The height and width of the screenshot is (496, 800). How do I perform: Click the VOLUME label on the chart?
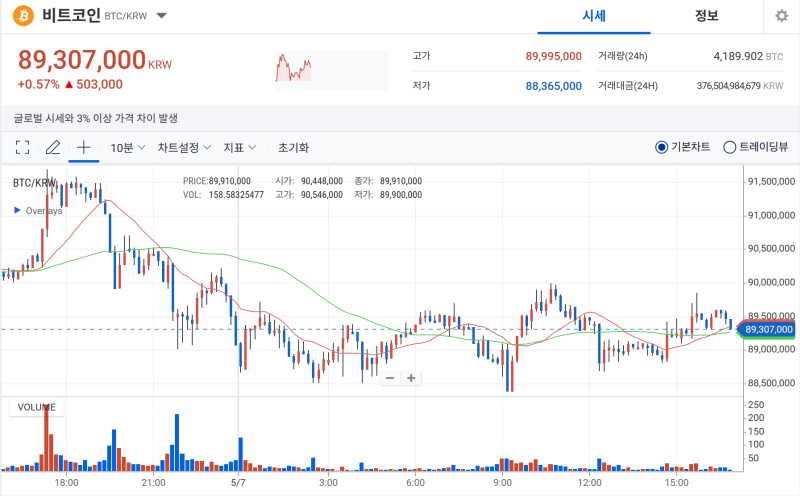[37, 407]
